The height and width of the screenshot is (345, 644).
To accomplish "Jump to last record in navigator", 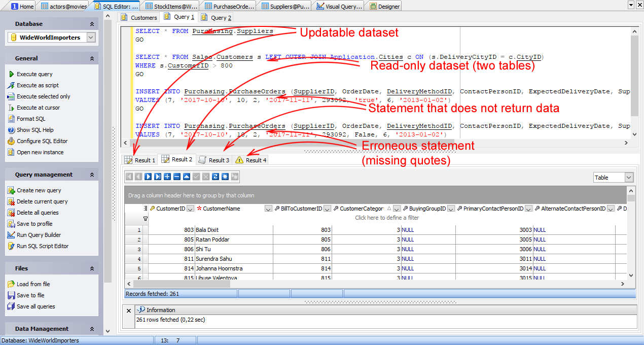I will pos(158,177).
